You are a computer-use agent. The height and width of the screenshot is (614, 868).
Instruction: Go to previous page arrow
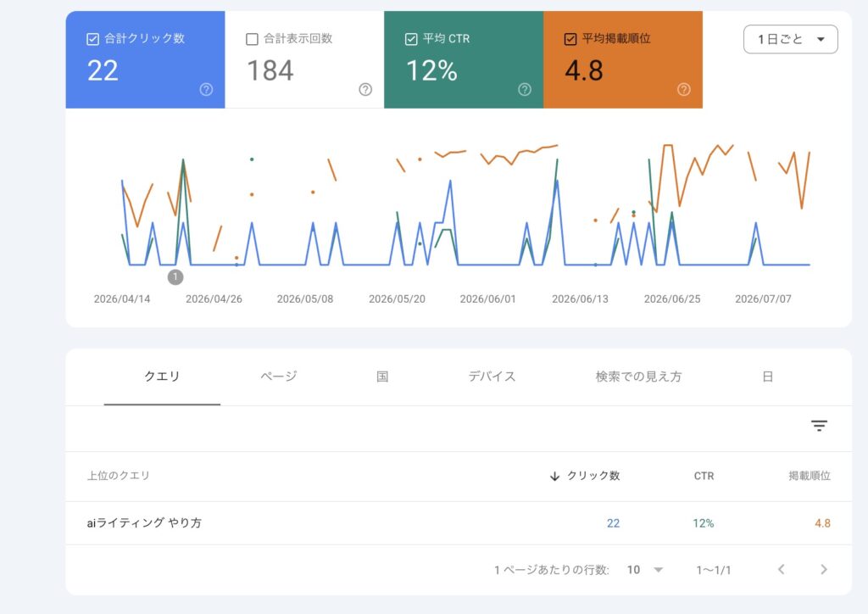(781, 569)
